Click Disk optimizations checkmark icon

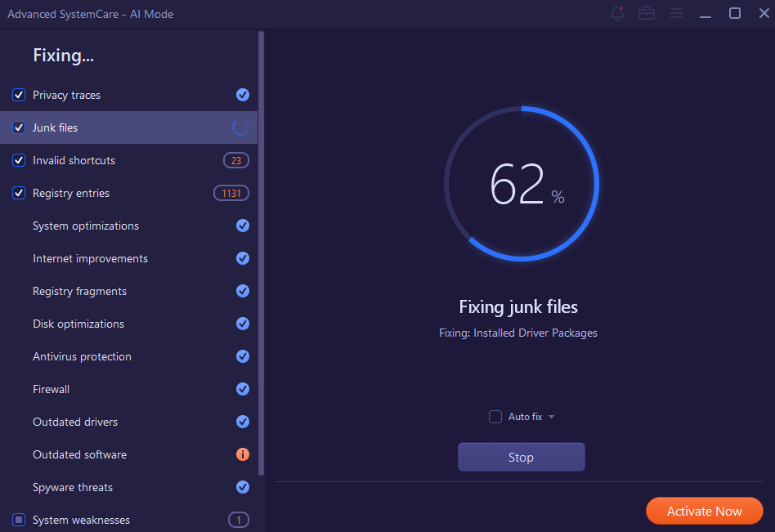pos(242,324)
